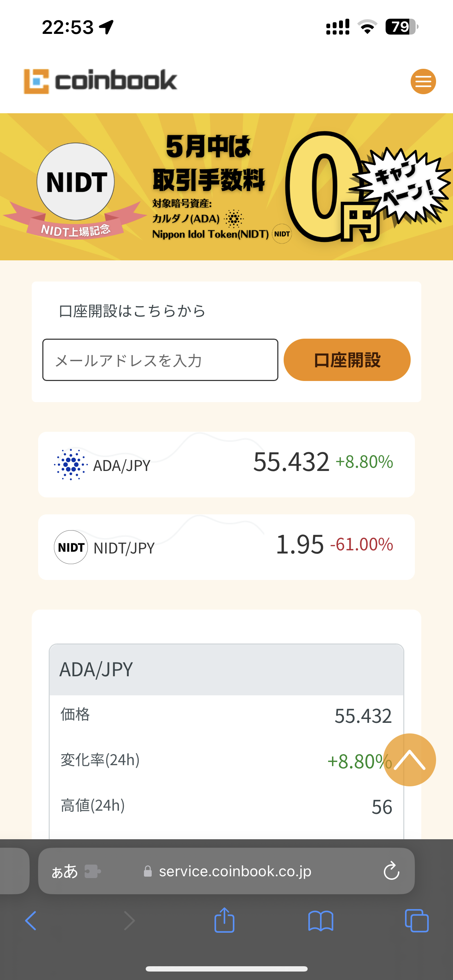Open Safari bookmarks

pyautogui.click(x=321, y=921)
